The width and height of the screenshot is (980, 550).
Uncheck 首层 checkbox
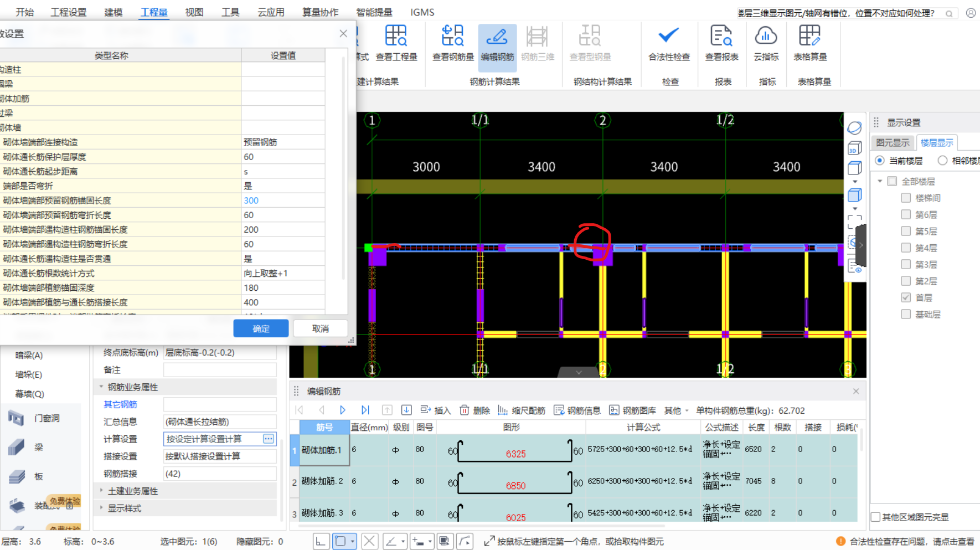pos(906,297)
